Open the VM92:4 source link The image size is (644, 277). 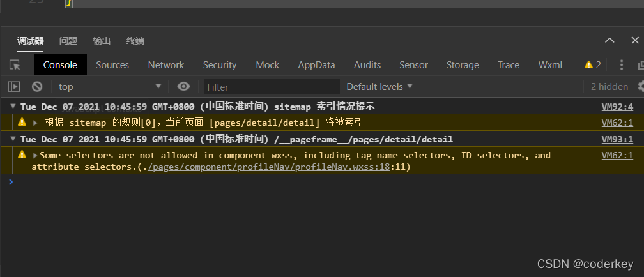pos(617,107)
